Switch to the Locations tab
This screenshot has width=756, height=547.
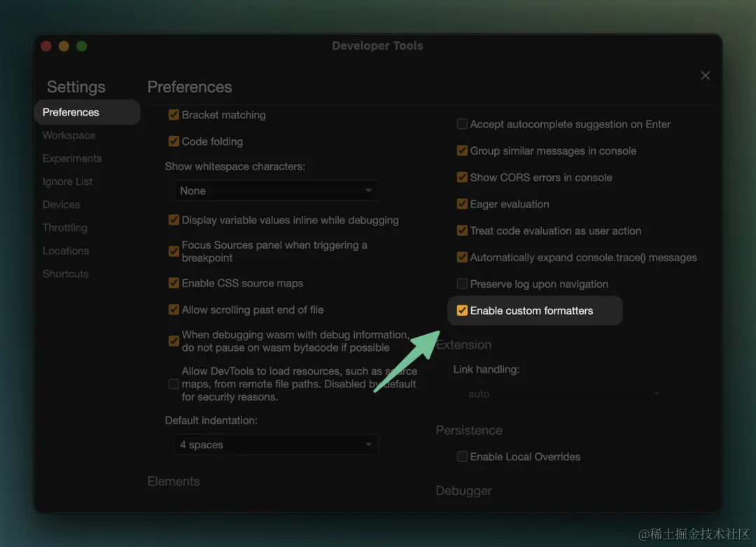coord(66,251)
